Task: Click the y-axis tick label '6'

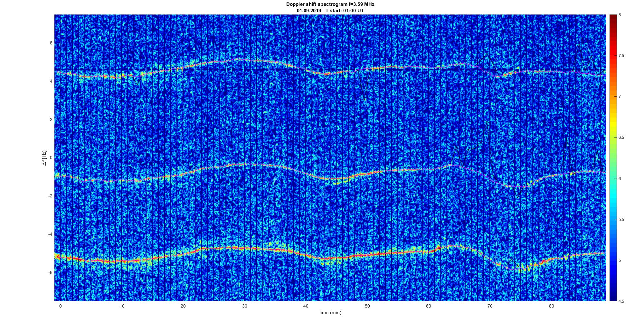Action: pos(51,43)
